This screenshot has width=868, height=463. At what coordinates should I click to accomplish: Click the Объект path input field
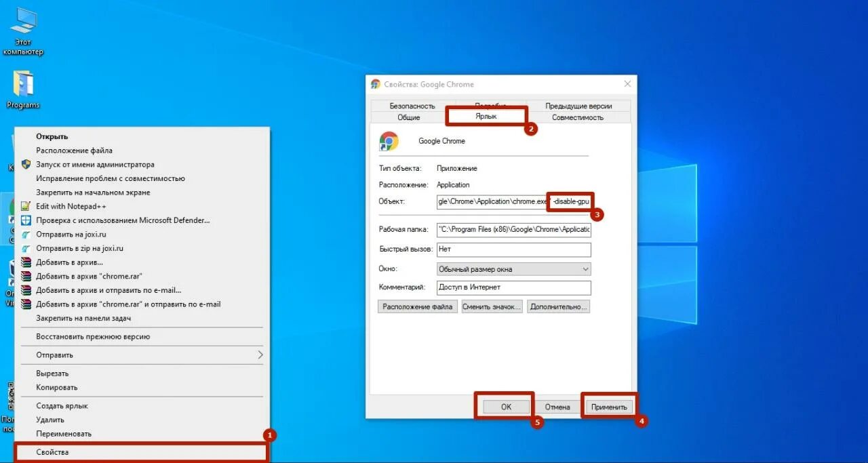coord(514,201)
